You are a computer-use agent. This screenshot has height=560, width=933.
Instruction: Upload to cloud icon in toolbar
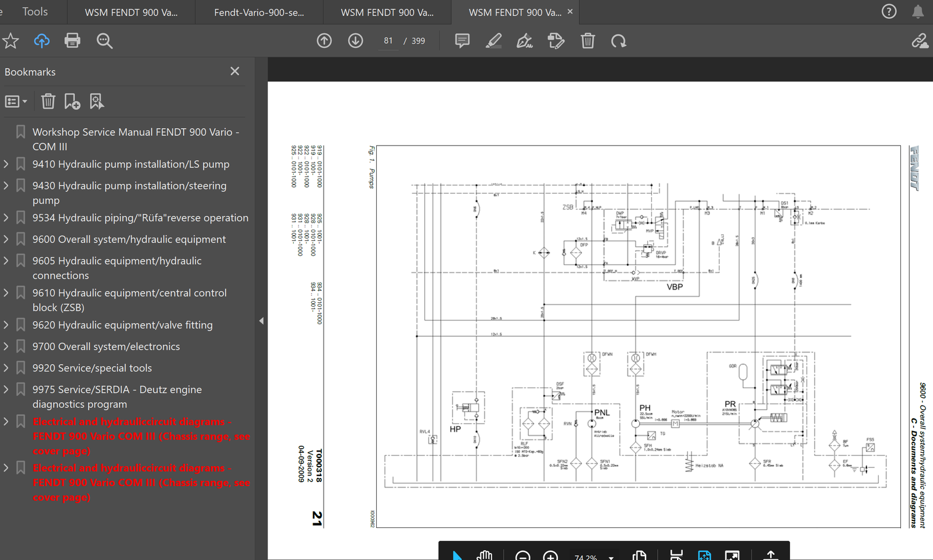tap(41, 41)
